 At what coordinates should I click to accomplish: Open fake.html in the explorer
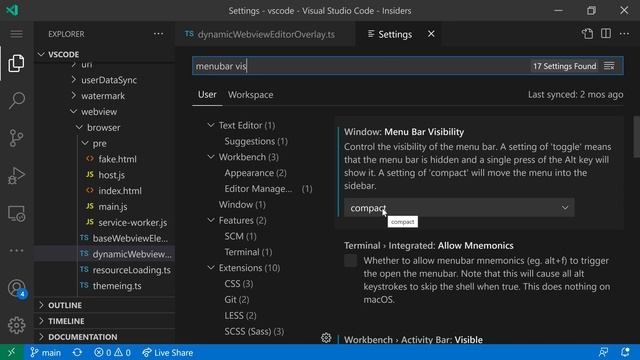pos(117,159)
